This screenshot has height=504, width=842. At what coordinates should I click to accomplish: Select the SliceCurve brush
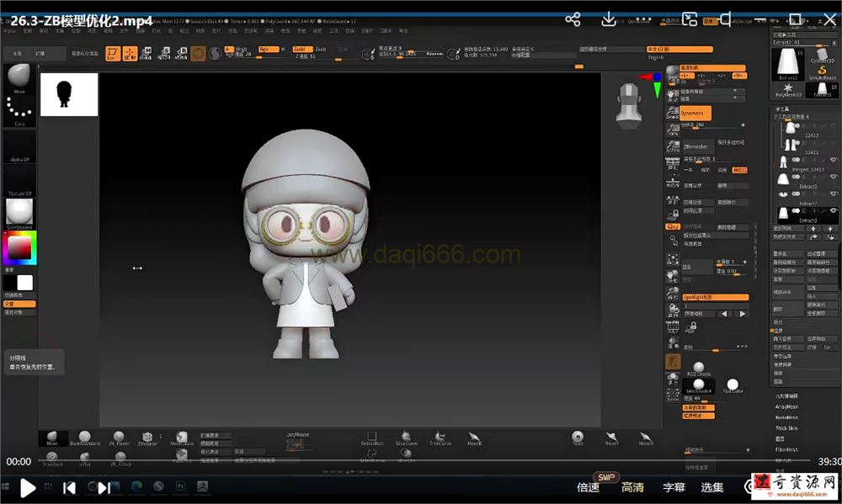pyautogui.click(x=407, y=438)
